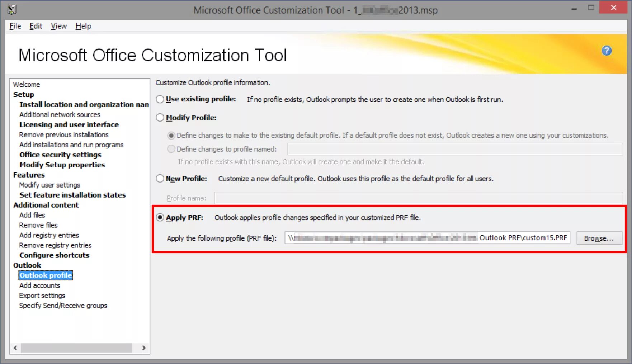Open Office security settings
Screen dimensions: 632x364
click(x=60, y=155)
